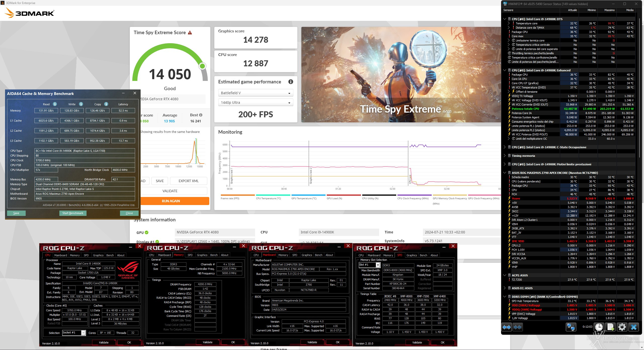Viewport: 644px width, 350px height.
Task: Click clock icon beside Limitazione termica core row
Action: (x=513, y=40)
